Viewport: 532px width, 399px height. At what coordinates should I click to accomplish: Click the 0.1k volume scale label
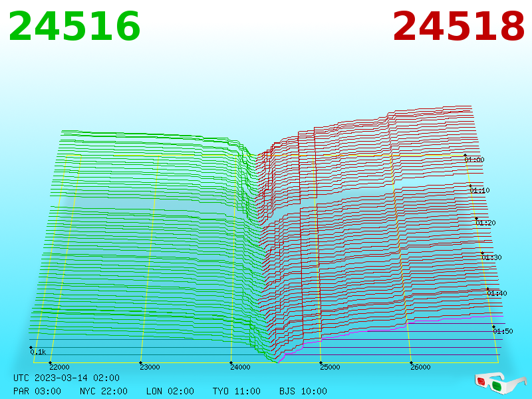(38, 352)
